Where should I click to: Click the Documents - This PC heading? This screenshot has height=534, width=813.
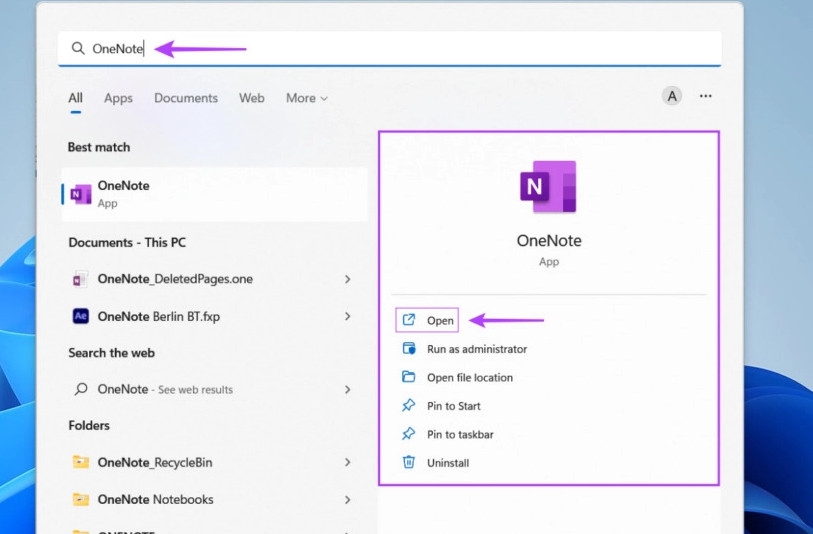coord(127,243)
